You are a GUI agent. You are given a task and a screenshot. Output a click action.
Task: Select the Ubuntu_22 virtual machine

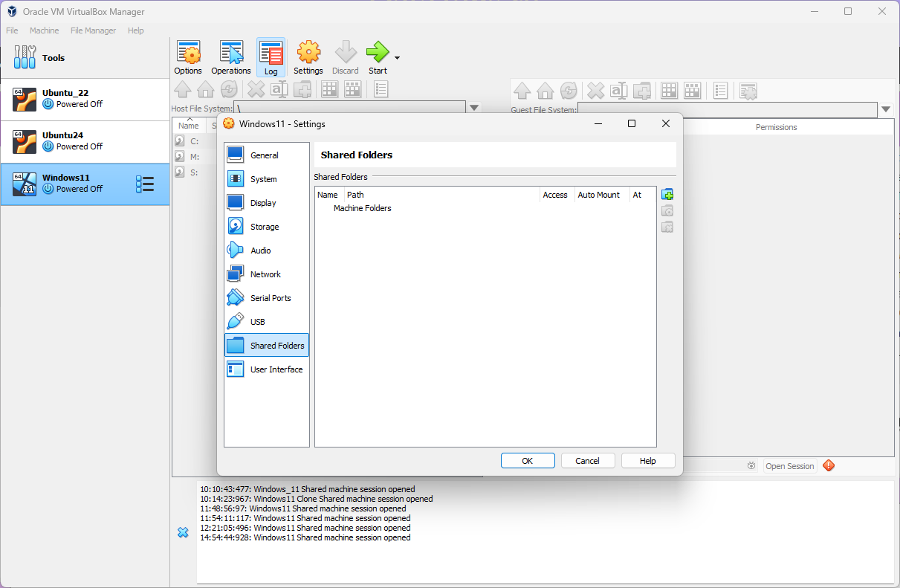85,100
